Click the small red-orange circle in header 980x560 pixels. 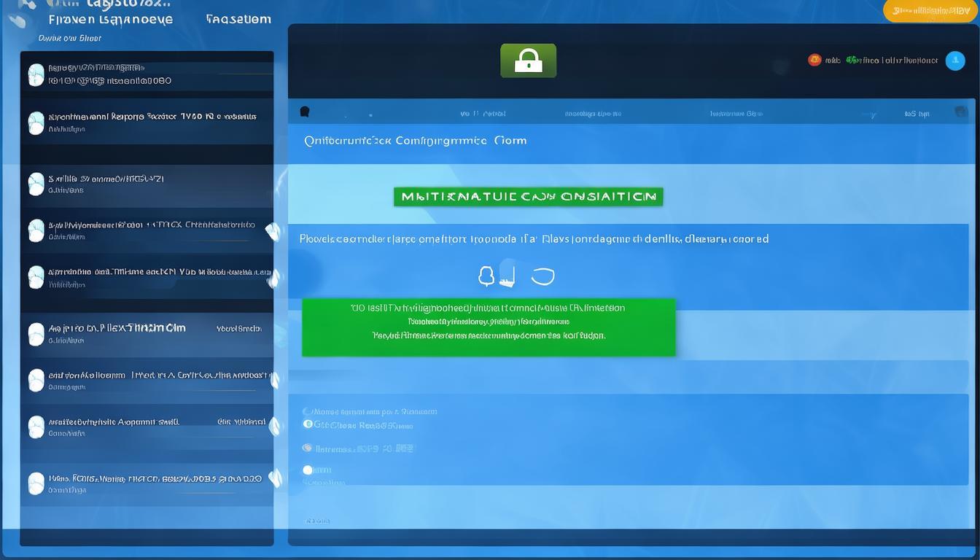814,60
